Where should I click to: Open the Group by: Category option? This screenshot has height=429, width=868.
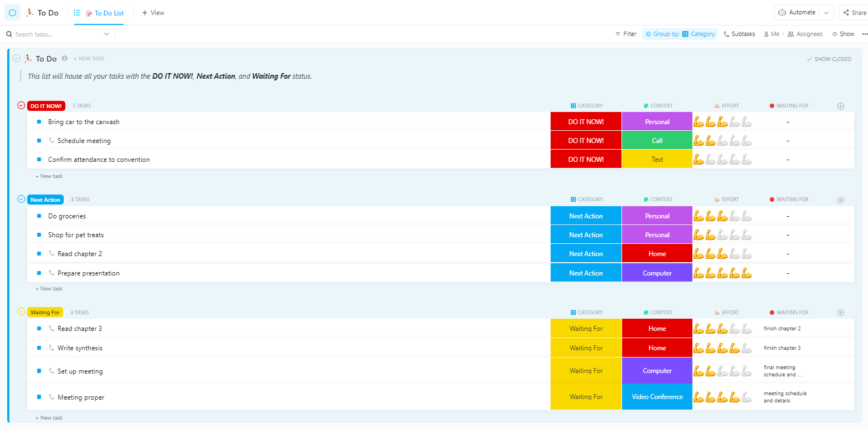pyautogui.click(x=680, y=34)
